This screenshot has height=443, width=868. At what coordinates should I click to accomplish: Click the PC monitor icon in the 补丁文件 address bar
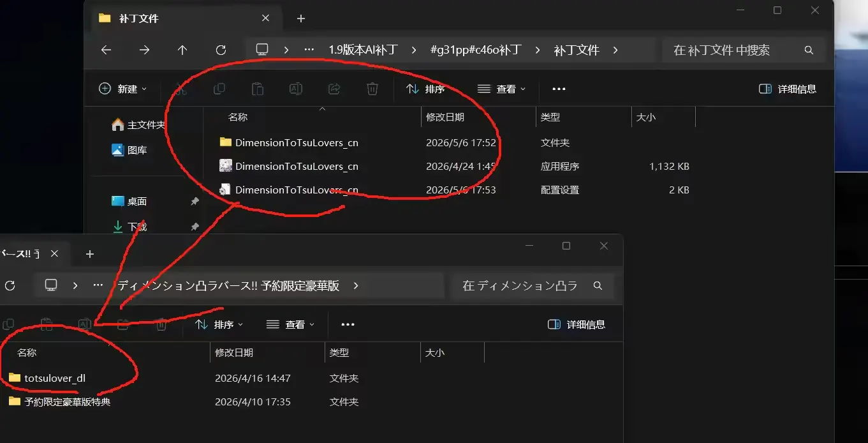click(262, 50)
